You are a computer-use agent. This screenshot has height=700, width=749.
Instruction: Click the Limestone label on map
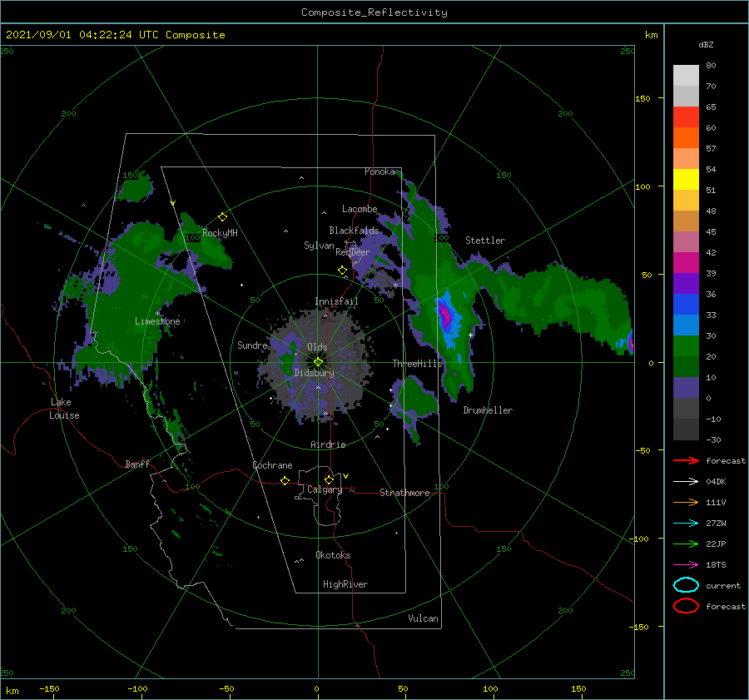pos(157,321)
